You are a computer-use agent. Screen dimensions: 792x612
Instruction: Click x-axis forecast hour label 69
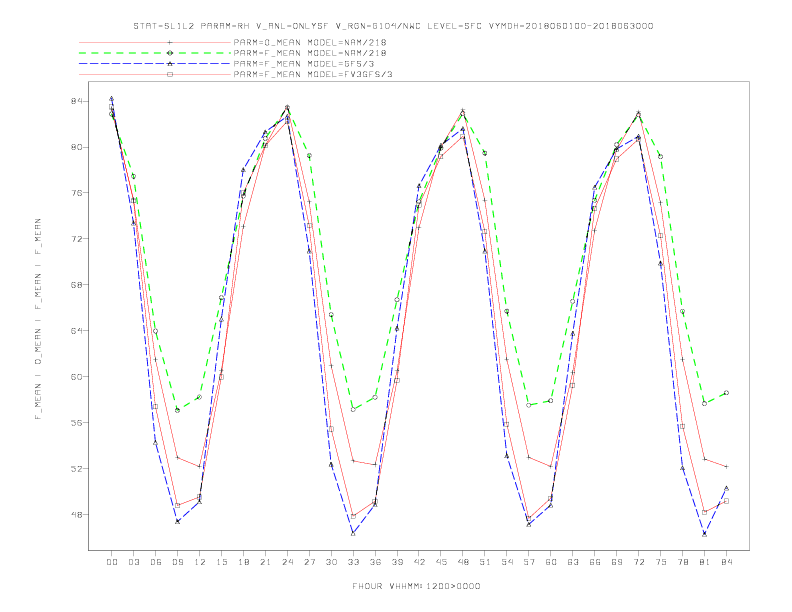(617, 562)
